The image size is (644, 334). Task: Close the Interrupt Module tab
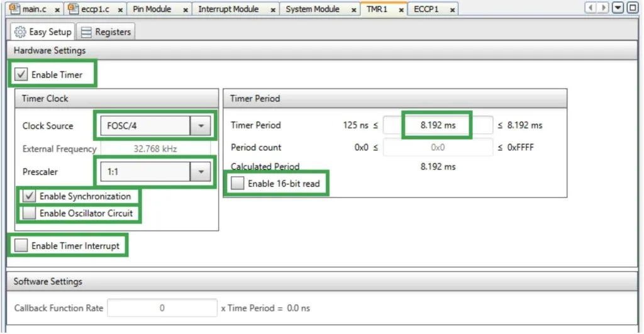pyautogui.click(x=273, y=9)
